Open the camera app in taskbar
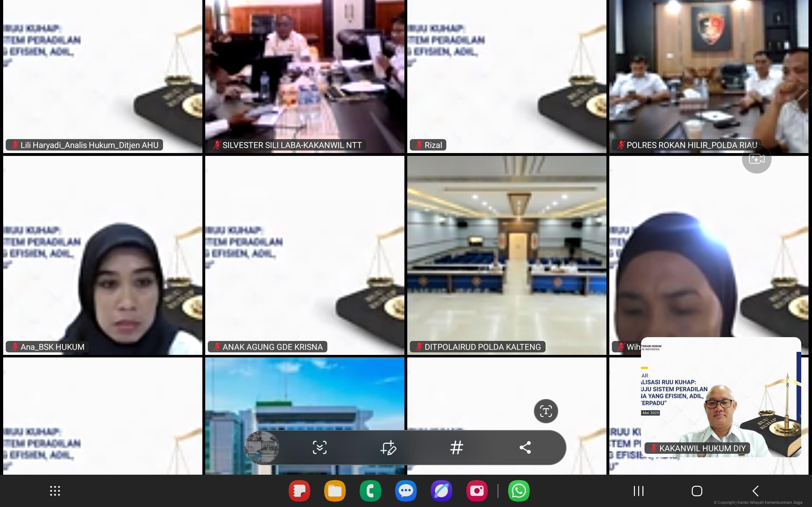 pyautogui.click(x=477, y=491)
